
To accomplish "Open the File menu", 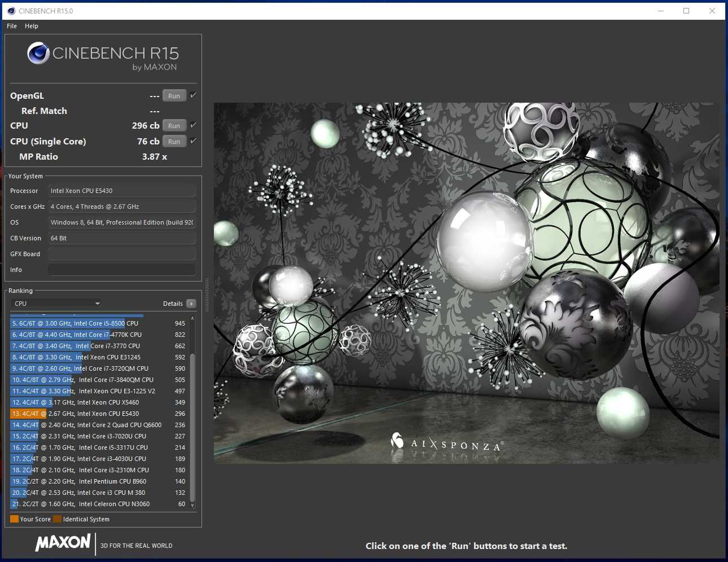I will [12, 26].
